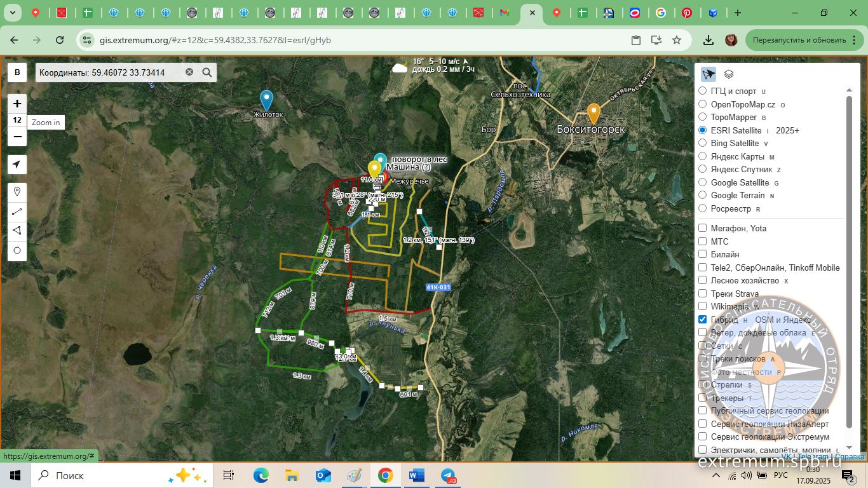The width and height of the screenshot is (868, 488).
Task: Select Google Satellite base map
Action: tap(703, 182)
